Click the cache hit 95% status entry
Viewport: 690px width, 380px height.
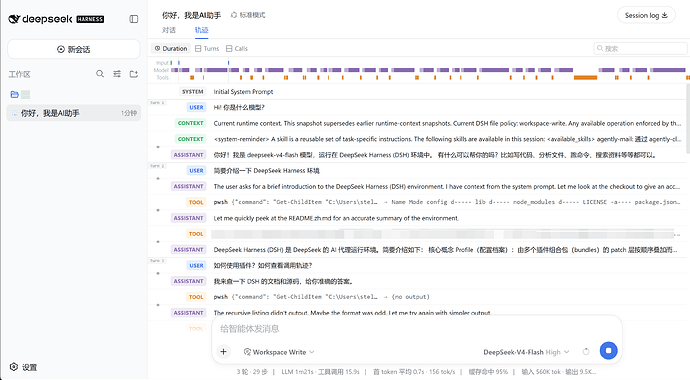coord(488,372)
